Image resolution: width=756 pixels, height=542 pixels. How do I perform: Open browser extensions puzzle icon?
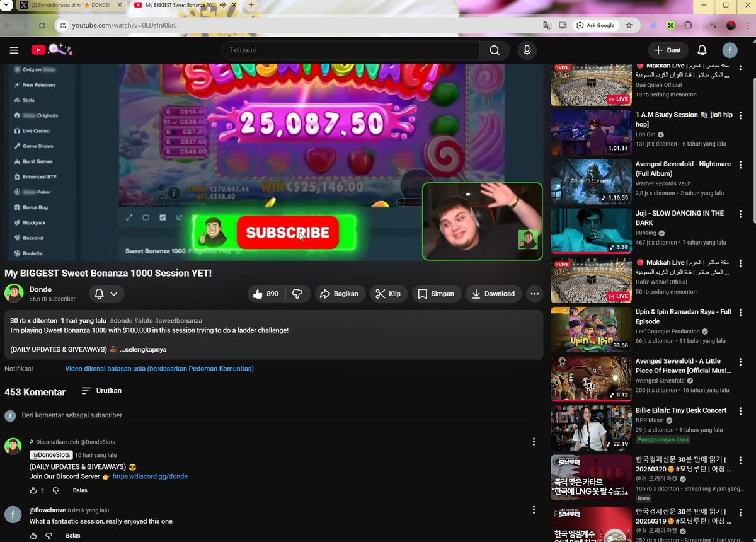click(688, 25)
